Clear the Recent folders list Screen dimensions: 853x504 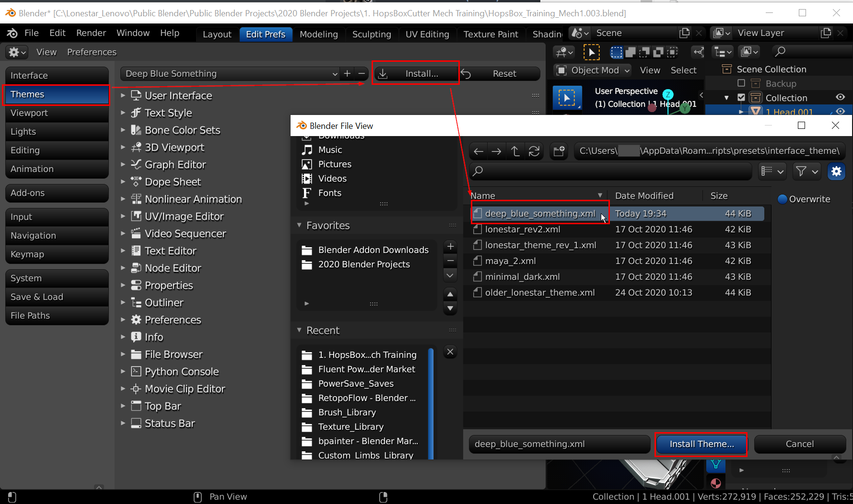tap(450, 352)
